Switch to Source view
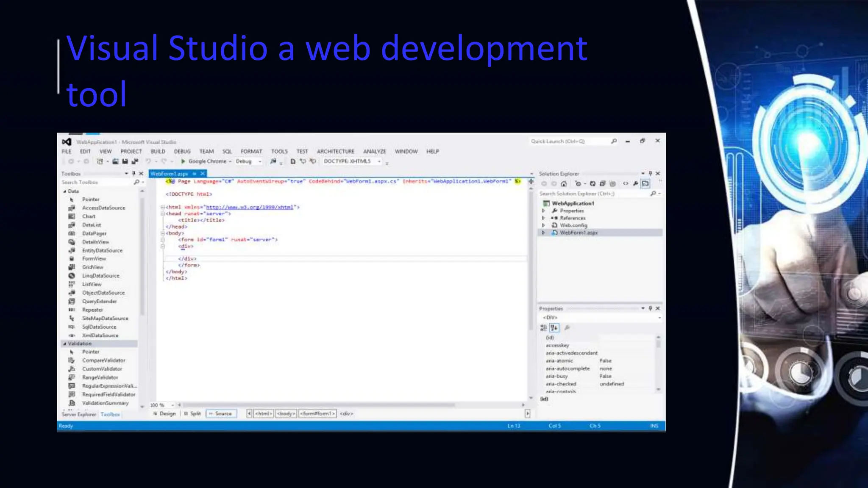The height and width of the screenshot is (488, 868). coord(221,414)
